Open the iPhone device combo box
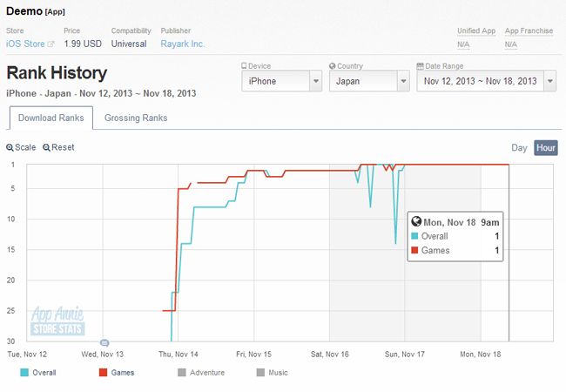 pyautogui.click(x=281, y=81)
